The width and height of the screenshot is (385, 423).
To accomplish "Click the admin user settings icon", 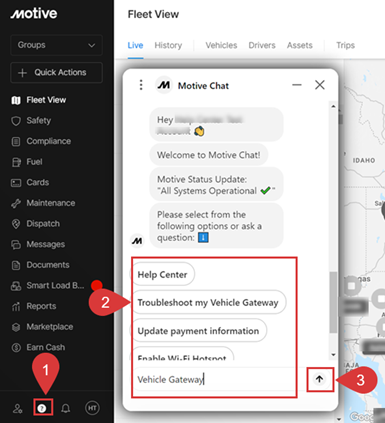I will pos(17,408).
